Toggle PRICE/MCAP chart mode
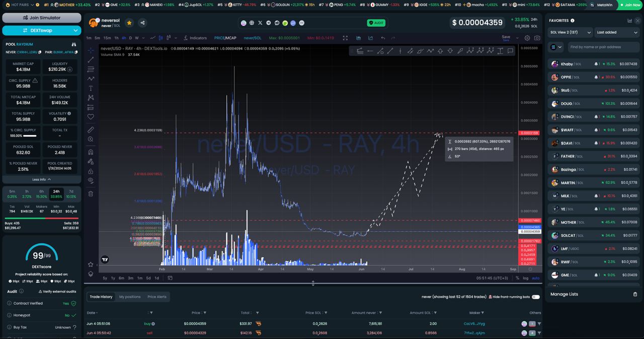The image size is (644, 339). click(x=225, y=38)
